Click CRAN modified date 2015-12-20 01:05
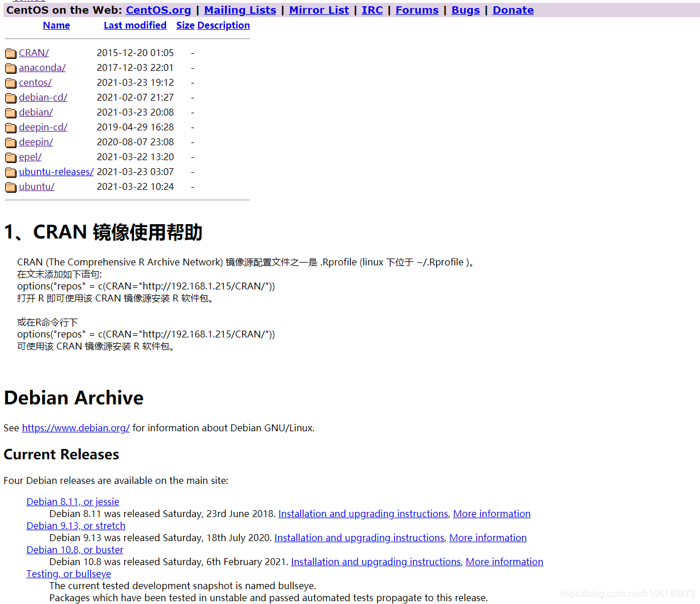The width and height of the screenshot is (700, 604). pyautogui.click(x=135, y=53)
